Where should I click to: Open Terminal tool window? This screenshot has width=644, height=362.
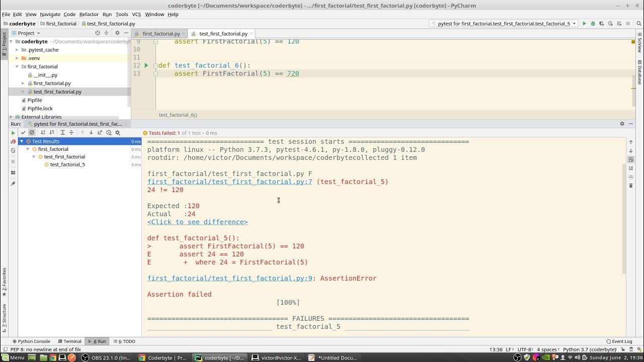click(x=69, y=341)
